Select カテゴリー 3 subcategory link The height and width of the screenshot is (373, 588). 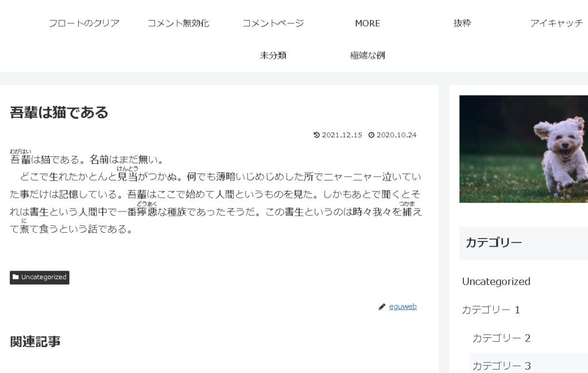[501, 366]
